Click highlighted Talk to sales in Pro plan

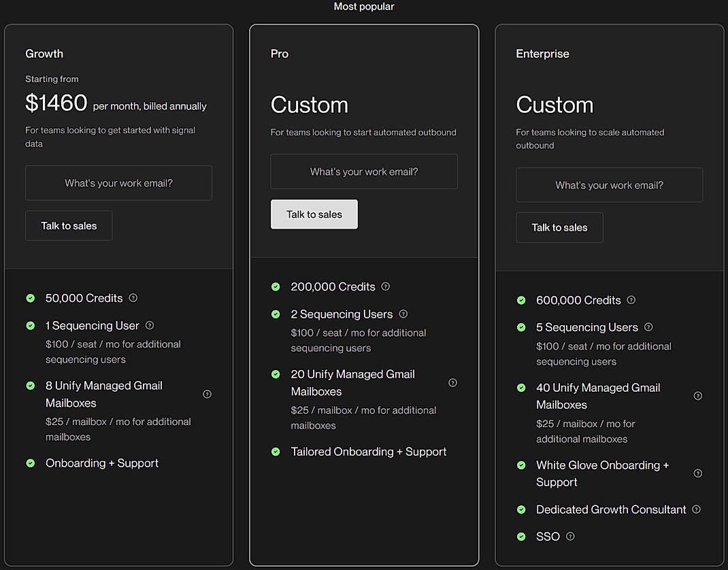coord(314,214)
